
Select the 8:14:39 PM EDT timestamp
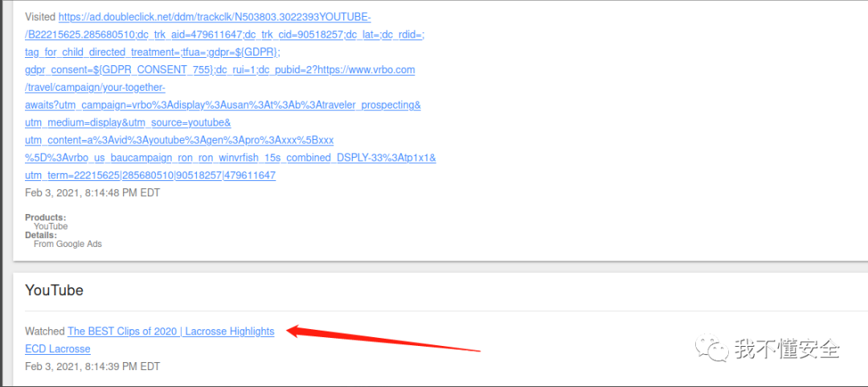pos(92,367)
